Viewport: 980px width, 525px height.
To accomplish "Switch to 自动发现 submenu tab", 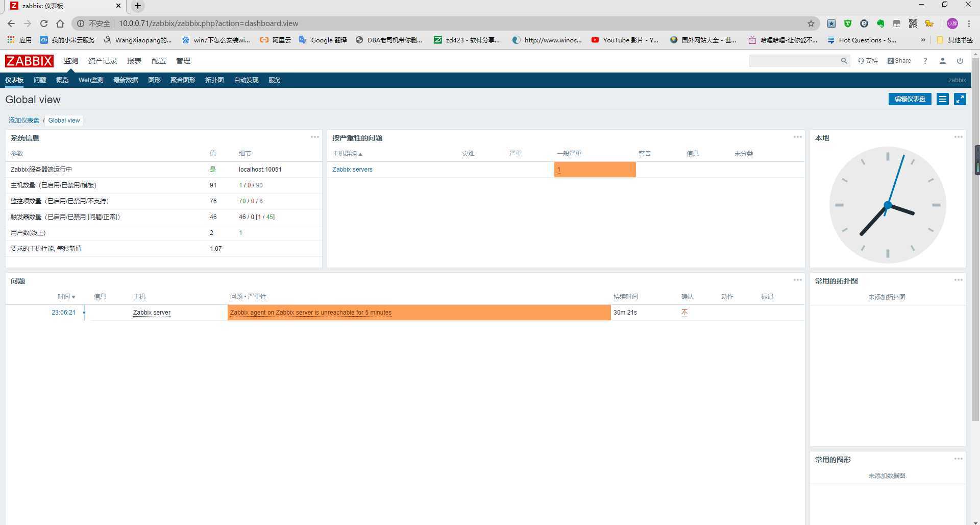I will (246, 80).
